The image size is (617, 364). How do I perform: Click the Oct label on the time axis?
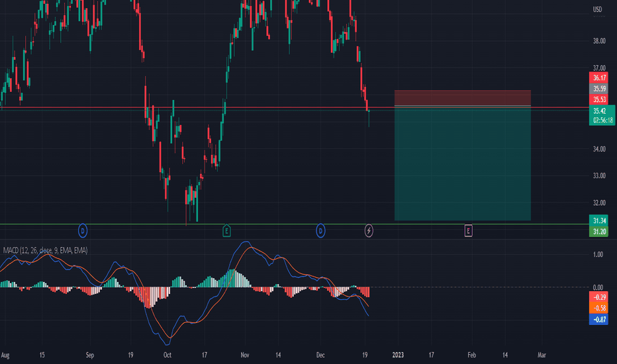tap(167, 355)
